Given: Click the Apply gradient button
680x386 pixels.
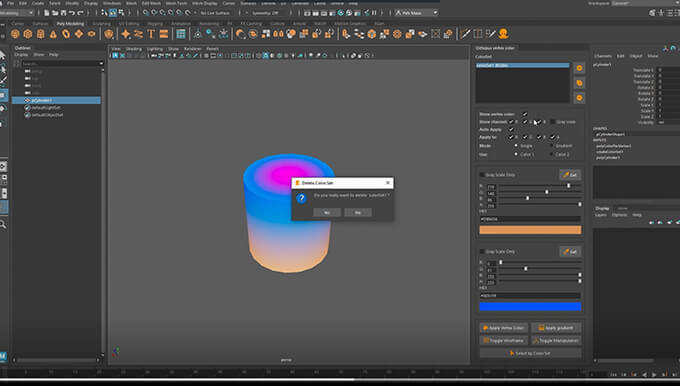Looking at the screenshot, I should (x=556, y=328).
